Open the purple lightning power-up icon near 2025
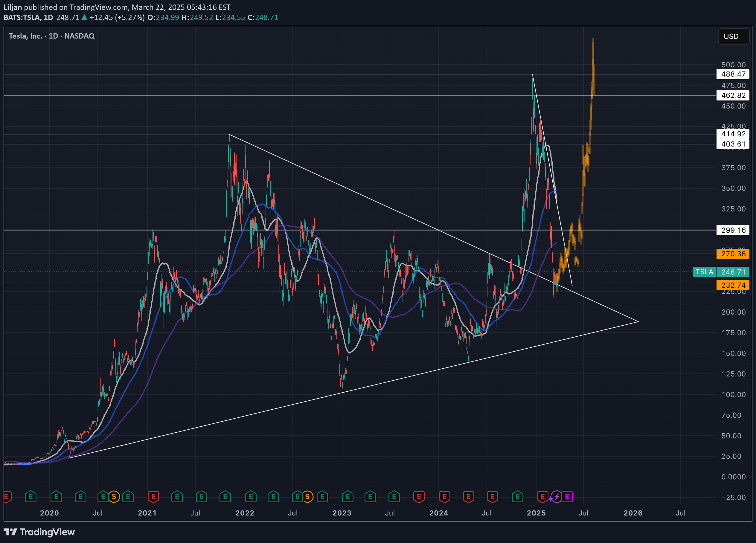 click(557, 497)
